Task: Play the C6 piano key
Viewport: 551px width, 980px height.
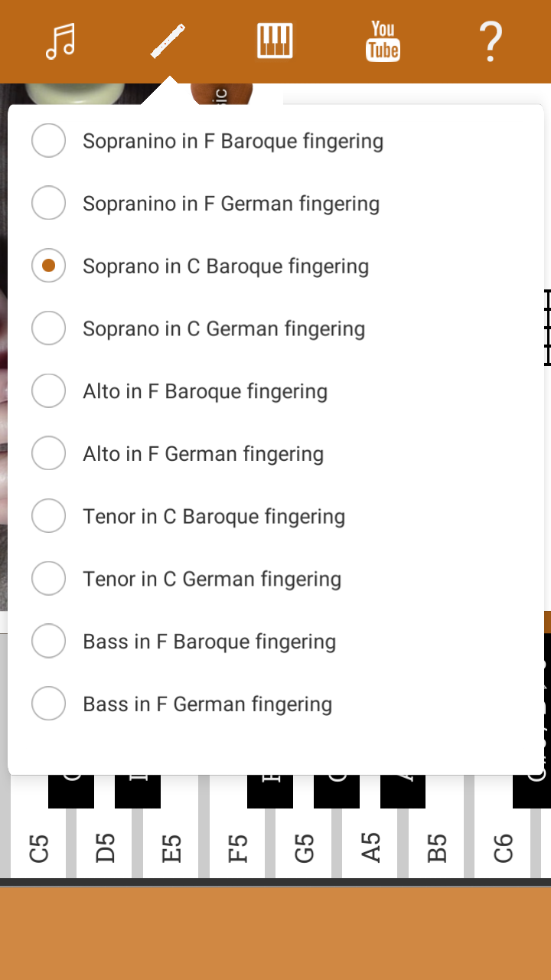Action: (x=502, y=846)
